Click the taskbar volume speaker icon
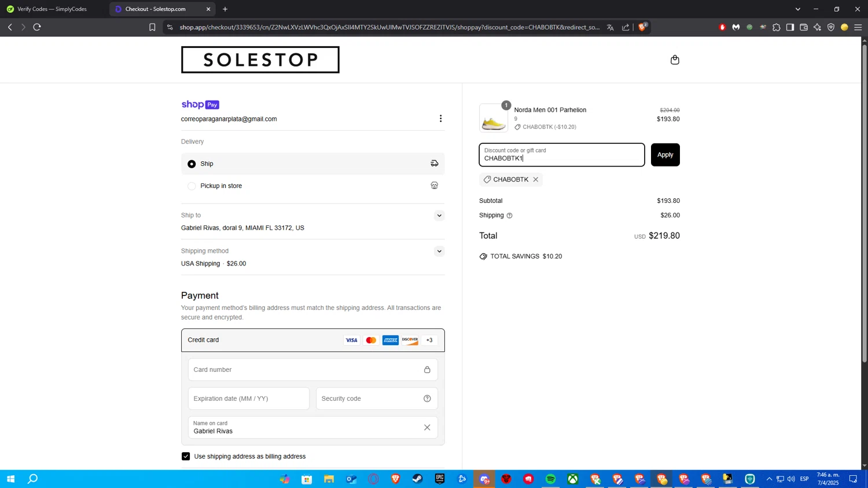 pos(791,479)
